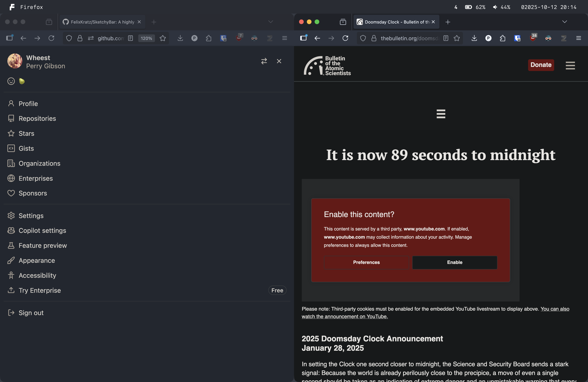This screenshot has width=588, height=382.
Task: Set a status with the smiley icon
Action: [11, 81]
